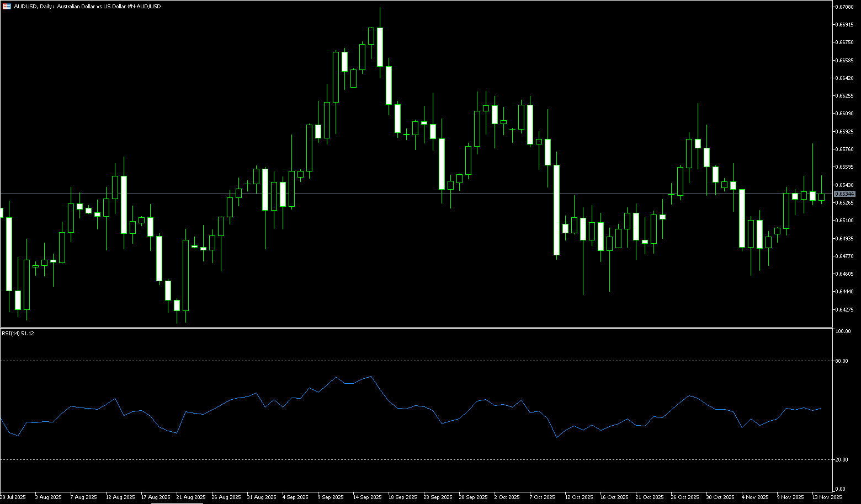Screen dimensions: 861x504
Task: Click the 13 Nov 2025 date label
Action: tap(827, 497)
